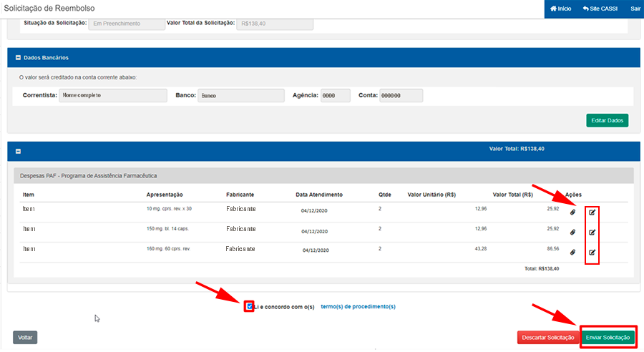Image resolution: width=644 pixels, height=352 pixels.
Task: Click the Descartar Solicitação button
Action: pyautogui.click(x=548, y=338)
